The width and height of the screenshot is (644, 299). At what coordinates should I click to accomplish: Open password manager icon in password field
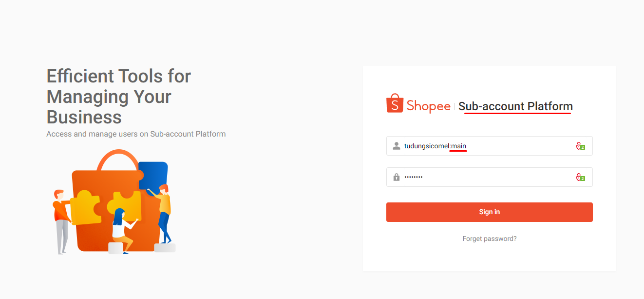580,178
